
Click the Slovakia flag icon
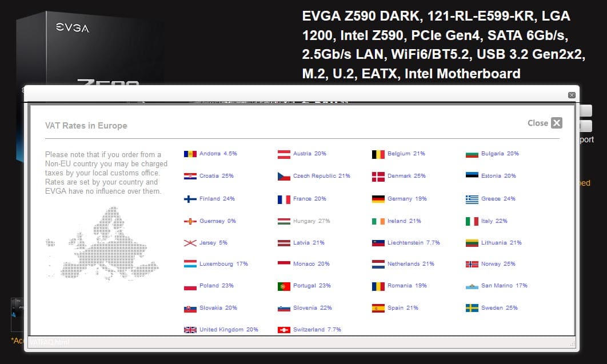190,309
